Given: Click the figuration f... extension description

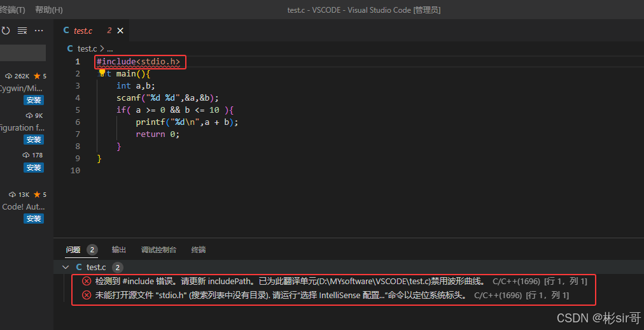Looking at the screenshot, I should click(x=22, y=128).
